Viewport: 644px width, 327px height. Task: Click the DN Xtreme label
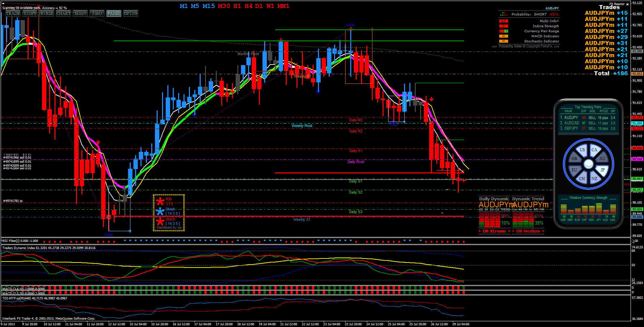tap(494, 231)
